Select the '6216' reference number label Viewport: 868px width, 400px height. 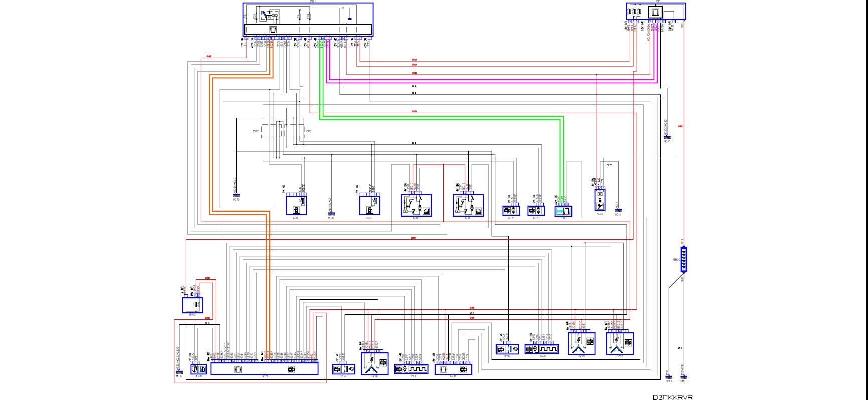pos(374,376)
